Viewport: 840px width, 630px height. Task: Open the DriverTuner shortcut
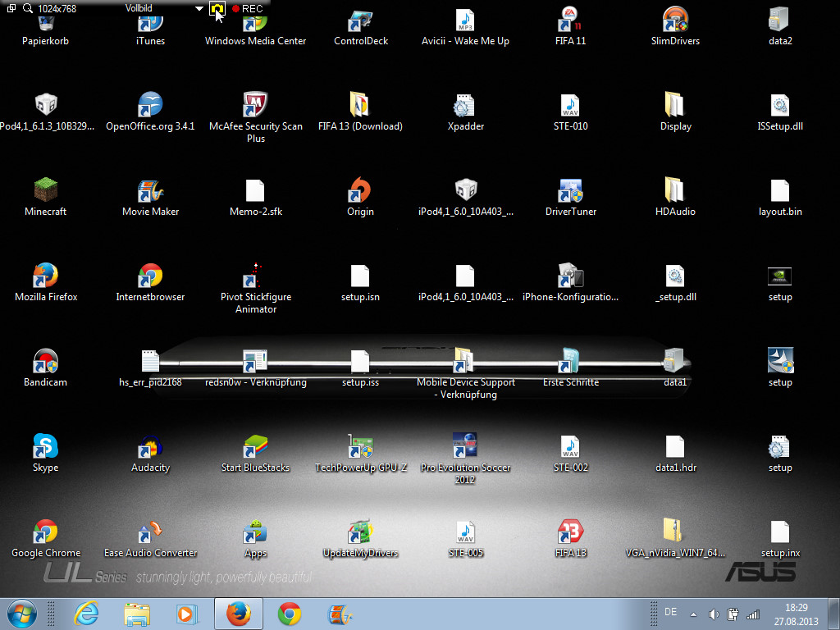571,197
